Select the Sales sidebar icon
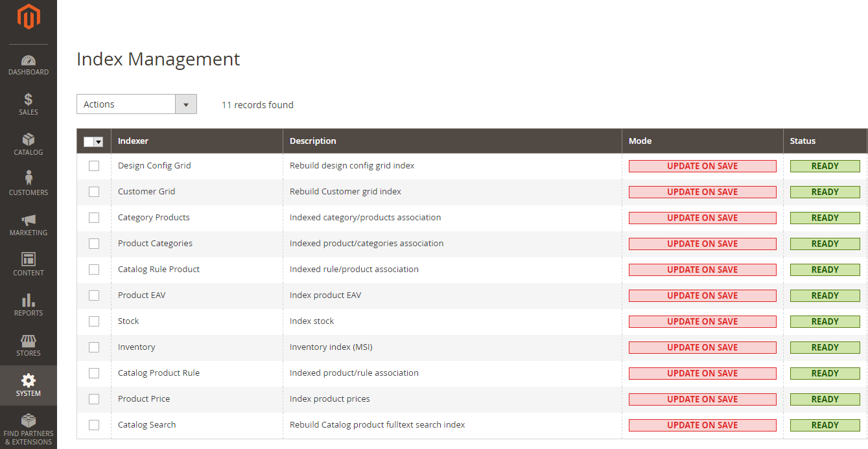The width and height of the screenshot is (868, 449). point(28,104)
